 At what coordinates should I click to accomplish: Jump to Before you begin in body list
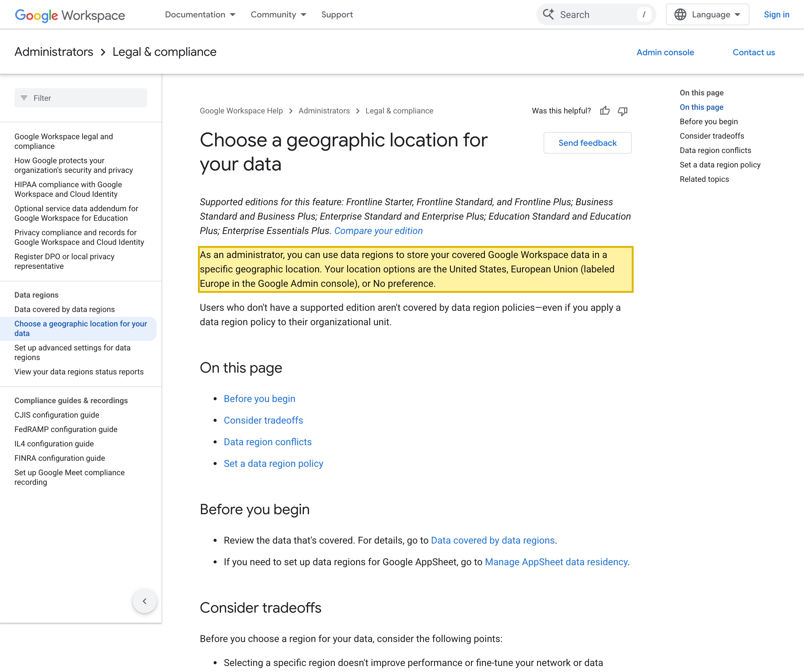[259, 399]
